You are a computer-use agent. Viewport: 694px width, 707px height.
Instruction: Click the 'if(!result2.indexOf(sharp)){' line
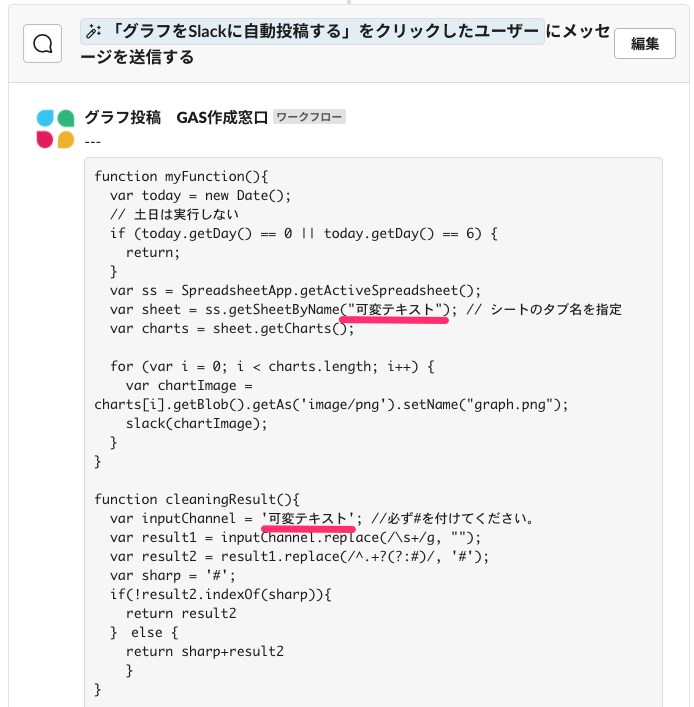[221, 595]
